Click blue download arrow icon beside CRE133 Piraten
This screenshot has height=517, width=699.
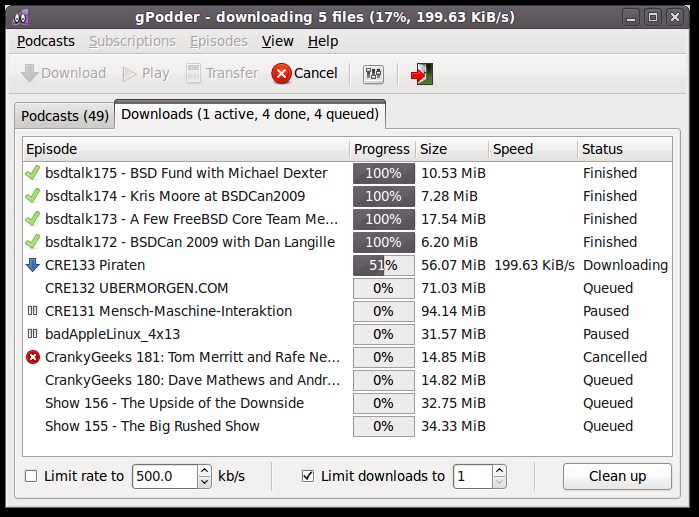(x=33, y=265)
